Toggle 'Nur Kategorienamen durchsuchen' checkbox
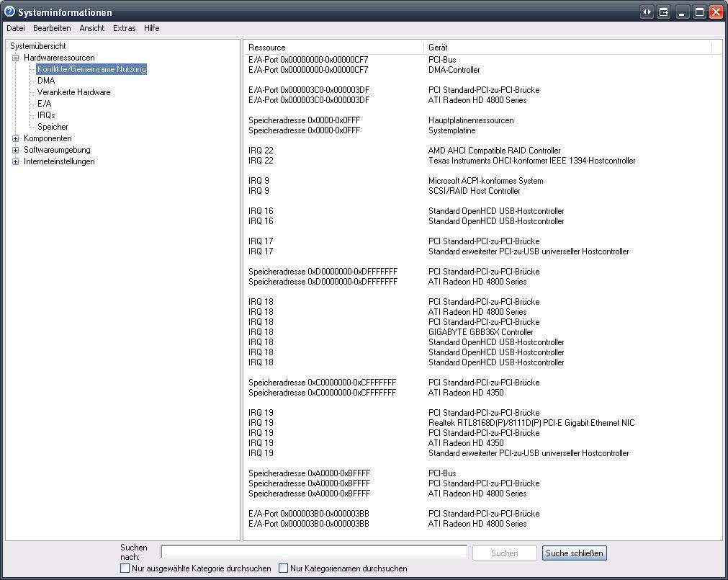 283,568
